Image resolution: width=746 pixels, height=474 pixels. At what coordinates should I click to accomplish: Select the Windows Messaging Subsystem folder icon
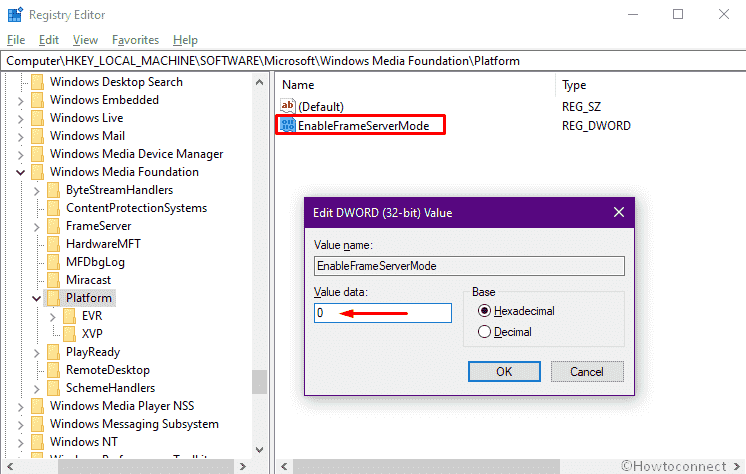(38, 424)
